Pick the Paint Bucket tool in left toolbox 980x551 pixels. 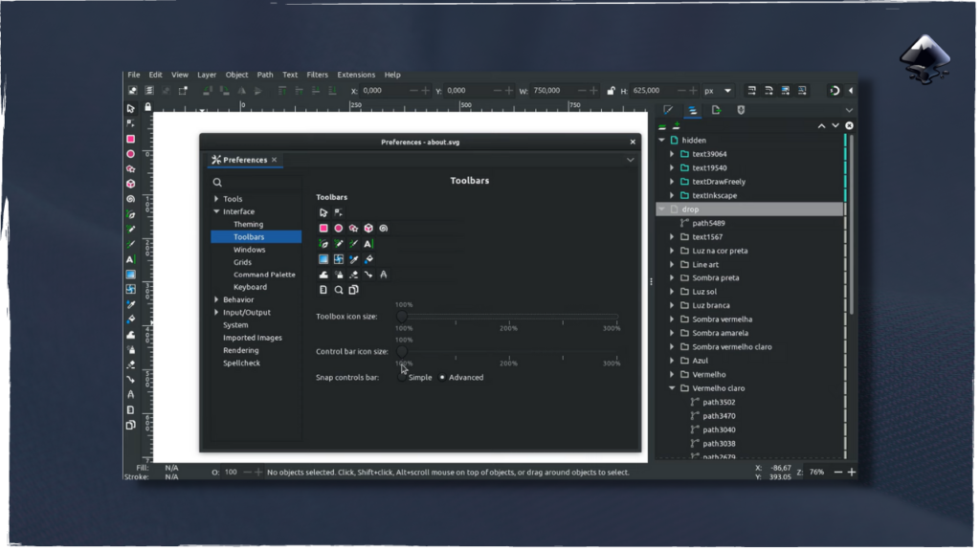130,320
